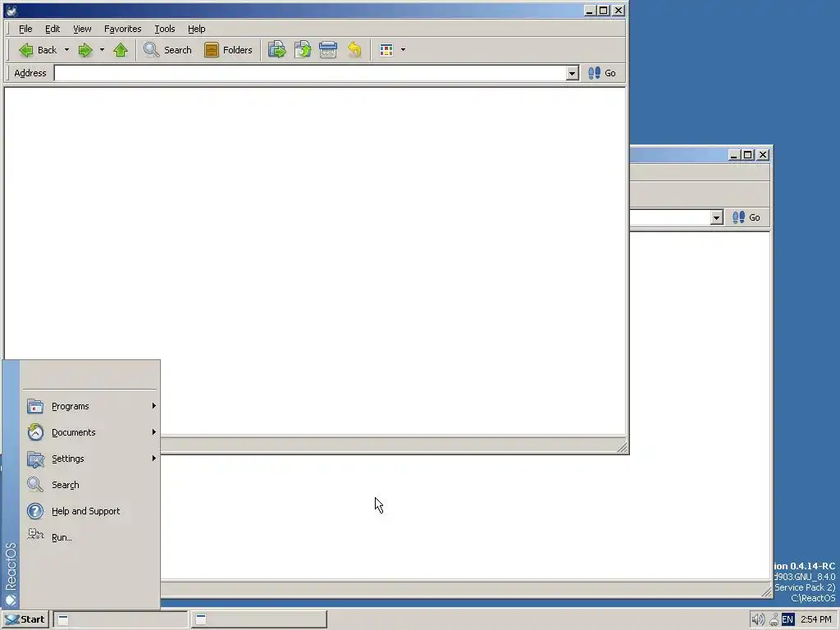Viewport: 840px width, 630px height.
Task: Go up one level with the Up arrow
Action: pos(121,50)
